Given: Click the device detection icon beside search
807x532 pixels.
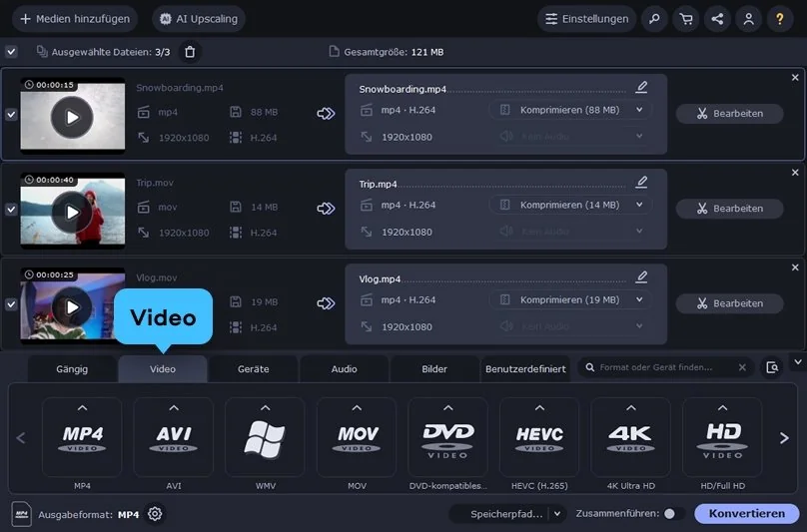Looking at the screenshot, I should (772, 367).
